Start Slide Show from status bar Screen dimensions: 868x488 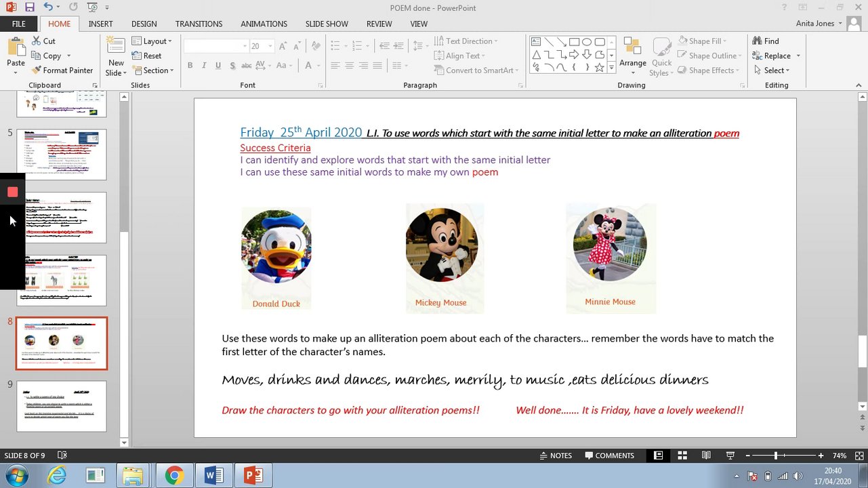click(x=730, y=455)
